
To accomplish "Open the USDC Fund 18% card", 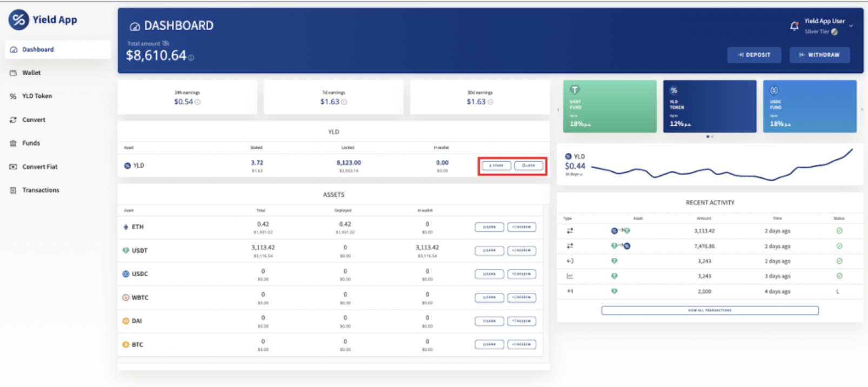I will (810, 106).
